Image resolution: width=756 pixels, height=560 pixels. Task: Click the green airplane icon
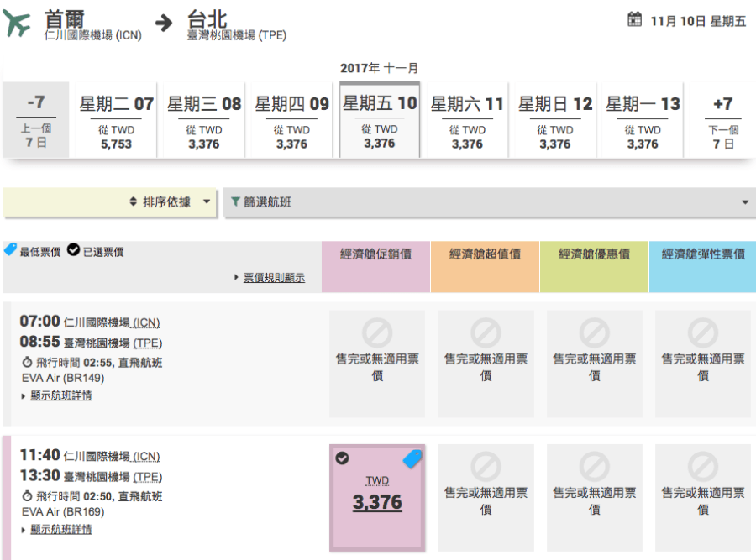[16, 24]
